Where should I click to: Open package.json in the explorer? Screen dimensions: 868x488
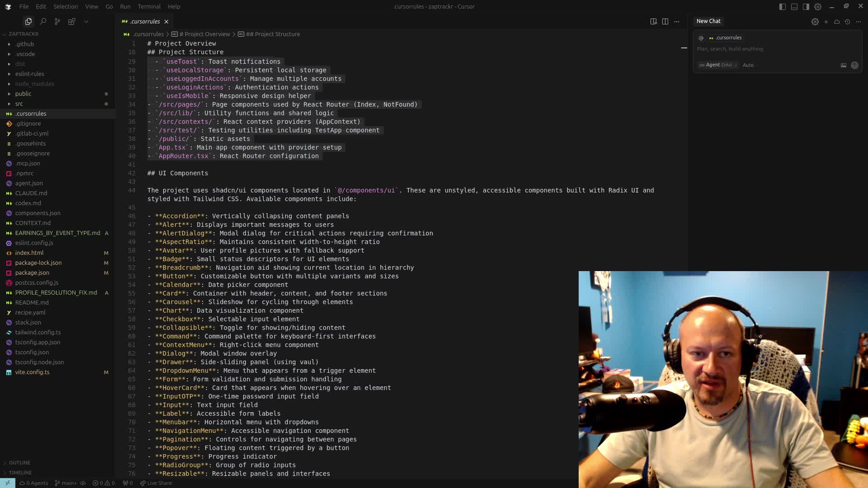(32, 272)
